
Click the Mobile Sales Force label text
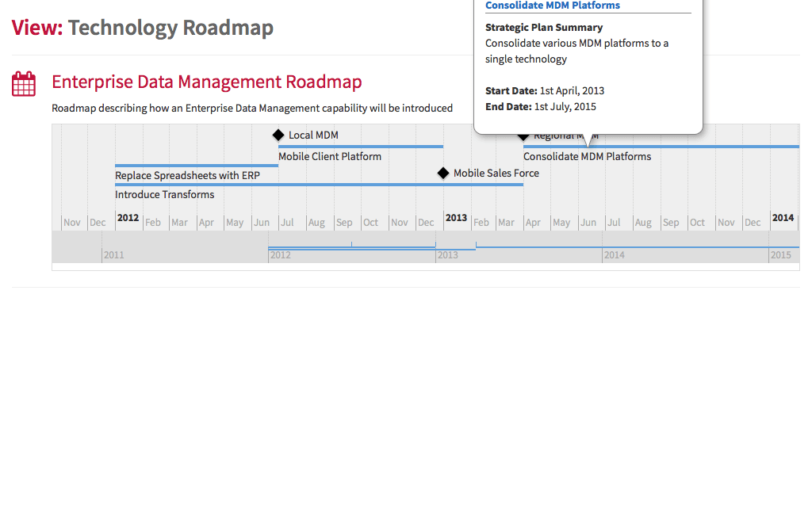pyautogui.click(x=496, y=174)
